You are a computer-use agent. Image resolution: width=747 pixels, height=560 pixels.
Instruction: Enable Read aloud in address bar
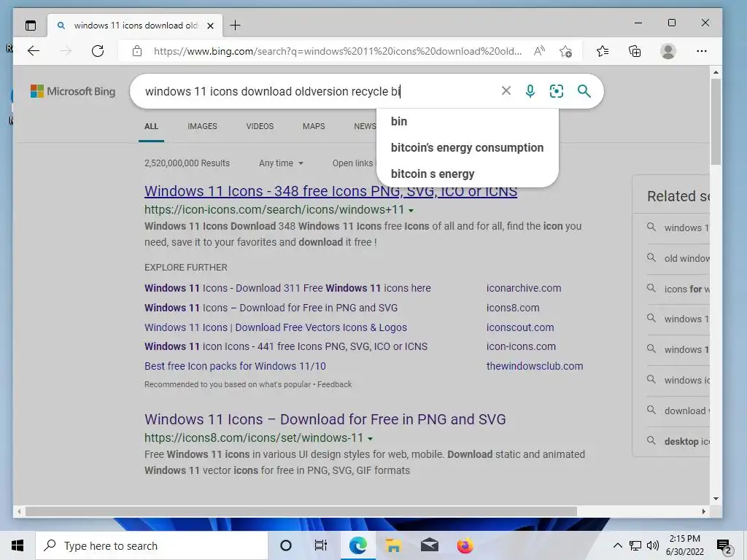pyautogui.click(x=539, y=51)
